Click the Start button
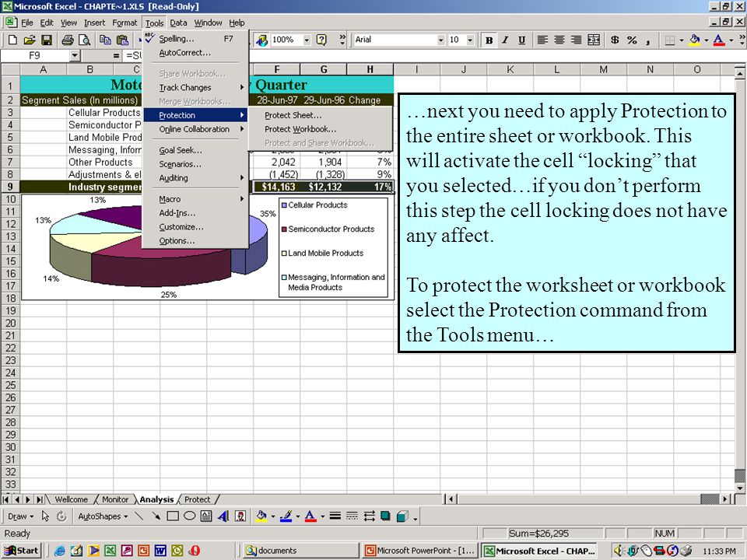The height and width of the screenshot is (560, 747). tap(22, 551)
